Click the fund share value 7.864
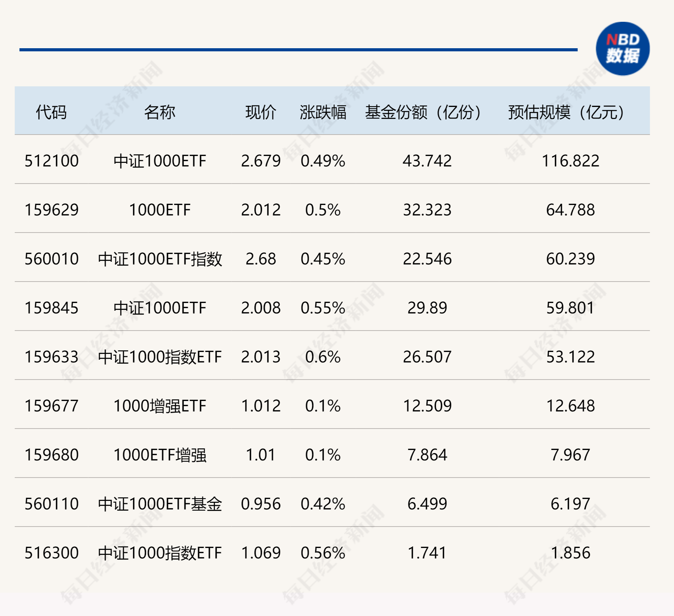Screen dimensions: 674x616 point(427,455)
